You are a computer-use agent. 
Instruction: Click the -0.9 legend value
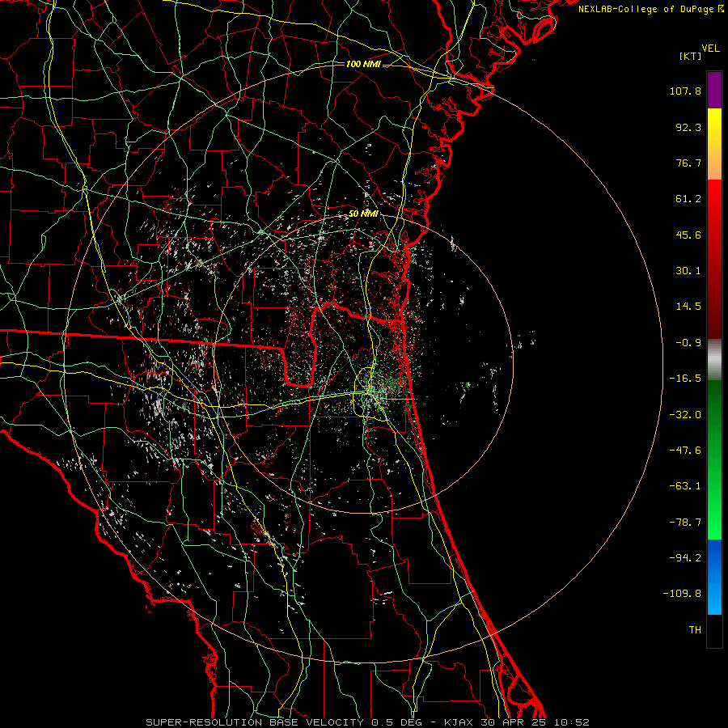point(688,343)
